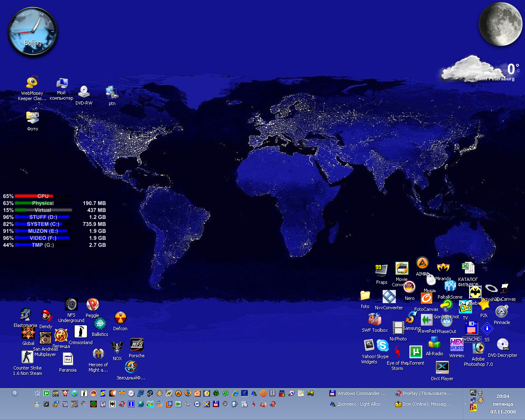Launch the Gordian Knot shortcut
Viewport: 525px width, 420px height.
click(x=446, y=306)
